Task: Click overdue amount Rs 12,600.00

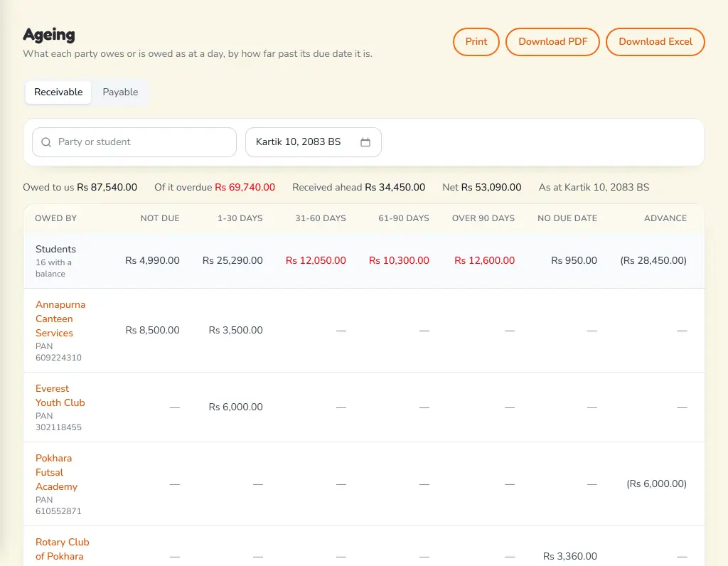Action: pyautogui.click(x=484, y=260)
